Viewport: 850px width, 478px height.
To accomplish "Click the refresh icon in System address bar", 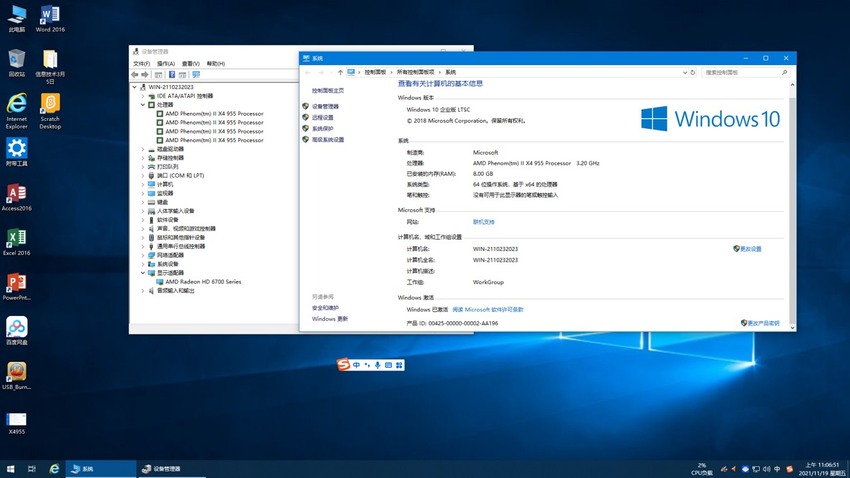I will point(693,72).
